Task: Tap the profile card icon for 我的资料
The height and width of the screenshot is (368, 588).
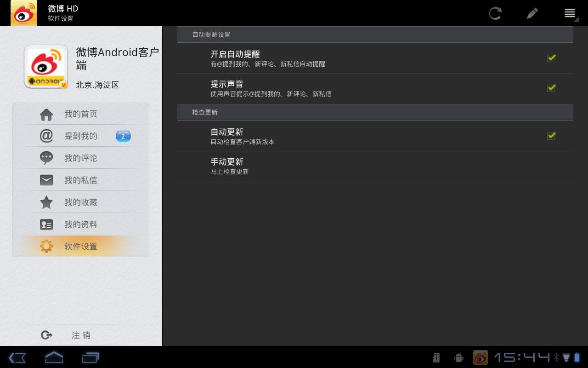Action: coord(46,224)
